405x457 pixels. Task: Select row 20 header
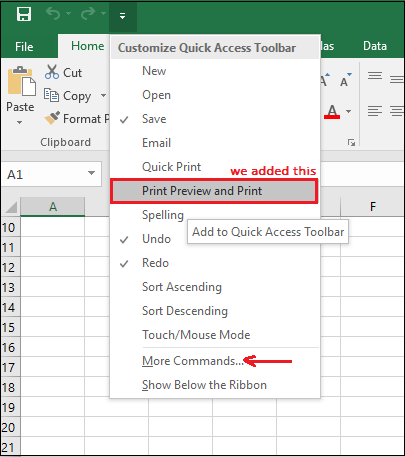[x=10, y=427]
